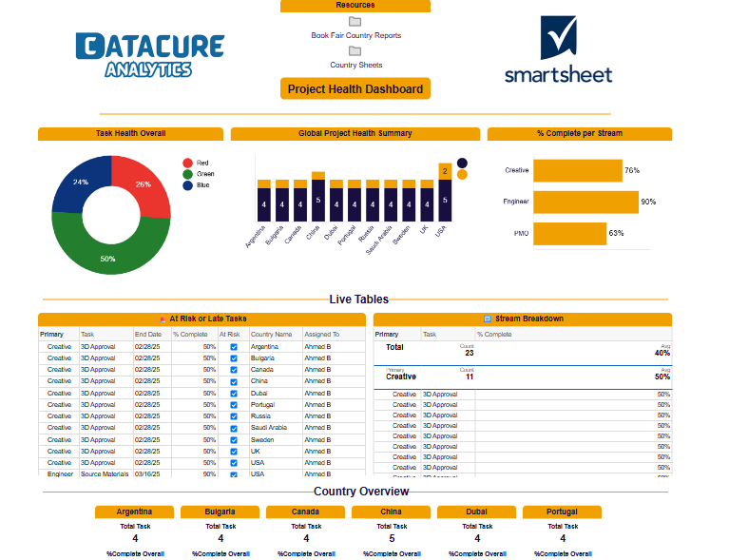The image size is (748, 560).
Task: Select the China tab in Country Overview
Action: click(x=391, y=512)
